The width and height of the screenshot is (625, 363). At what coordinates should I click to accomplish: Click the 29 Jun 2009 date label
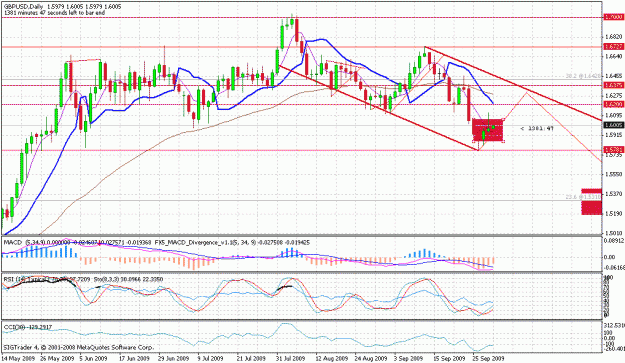[173, 358]
